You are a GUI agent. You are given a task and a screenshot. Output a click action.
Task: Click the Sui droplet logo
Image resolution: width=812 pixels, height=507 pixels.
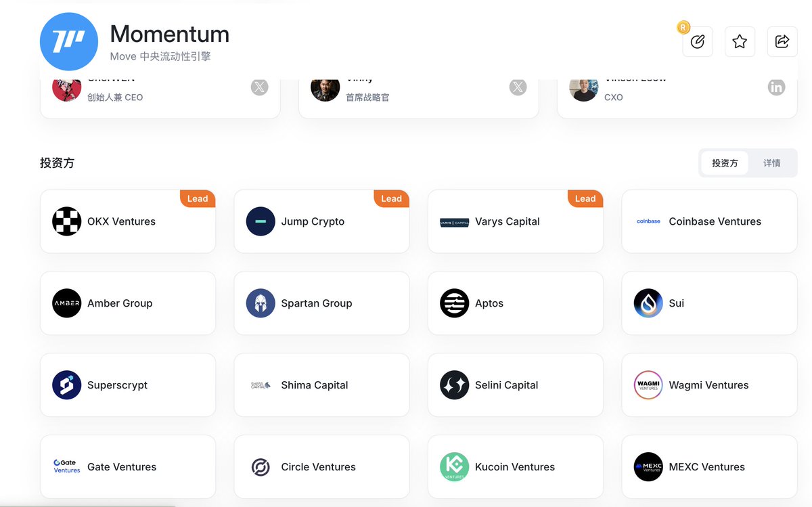pyautogui.click(x=648, y=303)
